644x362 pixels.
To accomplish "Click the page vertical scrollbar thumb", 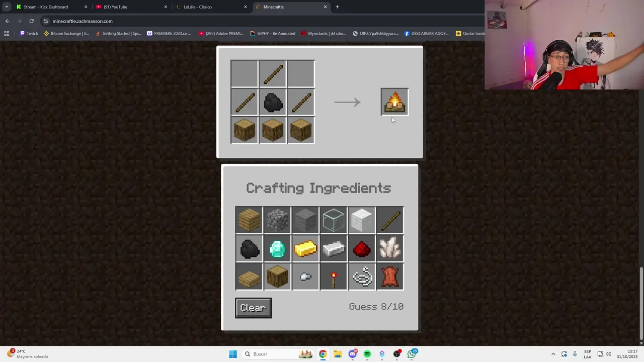I will pos(641,303).
